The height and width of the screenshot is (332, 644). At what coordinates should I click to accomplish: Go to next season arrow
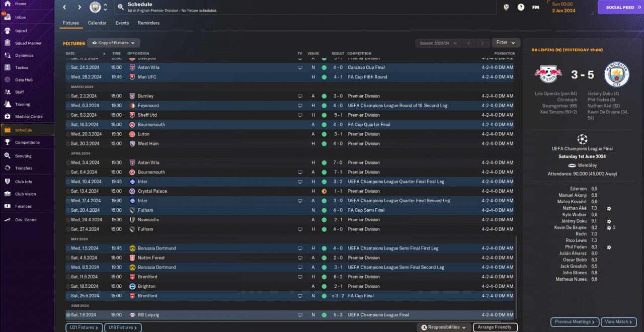tap(482, 43)
